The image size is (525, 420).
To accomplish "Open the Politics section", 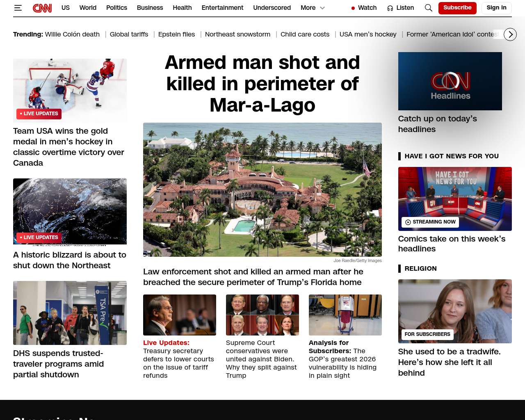I will 116,8.
